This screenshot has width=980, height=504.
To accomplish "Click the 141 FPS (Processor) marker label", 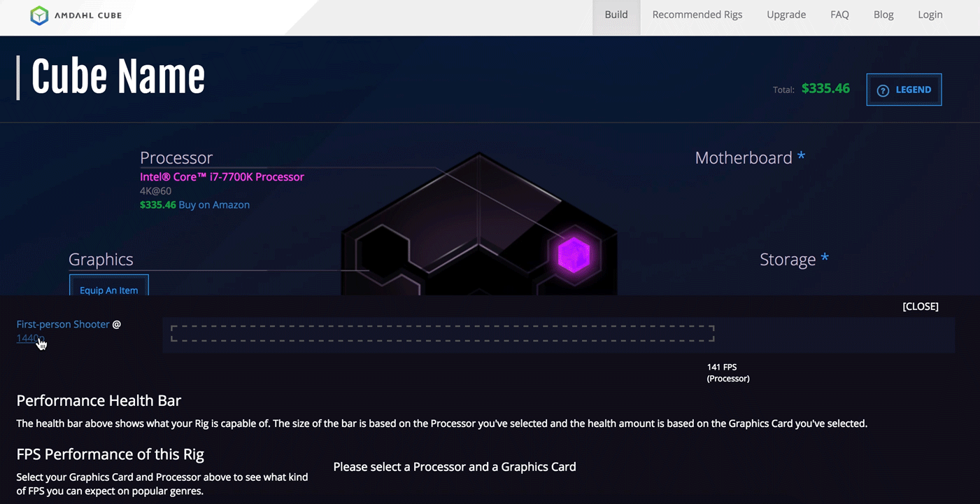I will pyautogui.click(x=728, y=372).
